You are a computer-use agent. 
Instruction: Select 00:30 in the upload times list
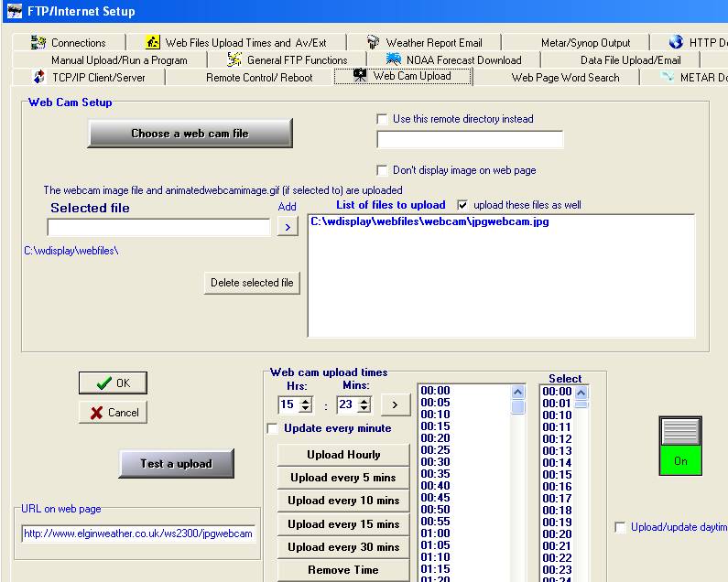(x=435, y=462)
